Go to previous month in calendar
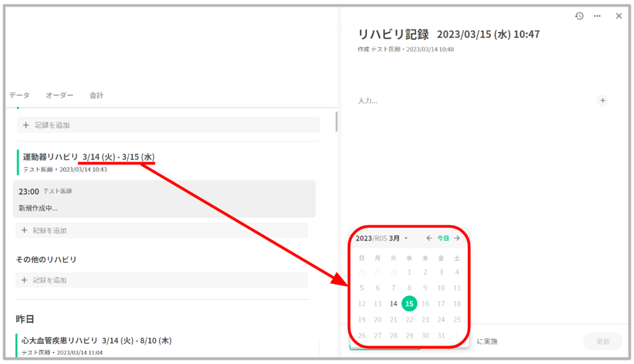Viewport: 634px width, 364px height. click(429, 238)
